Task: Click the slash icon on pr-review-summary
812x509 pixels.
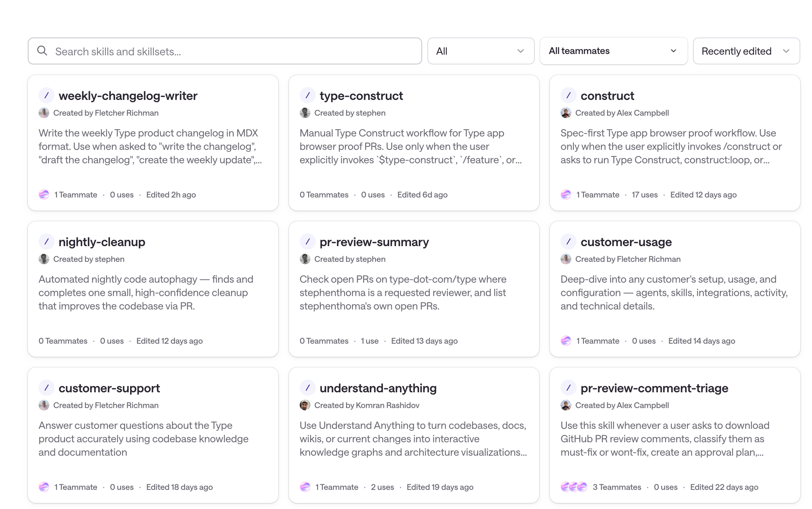Action: coord(307,242)
